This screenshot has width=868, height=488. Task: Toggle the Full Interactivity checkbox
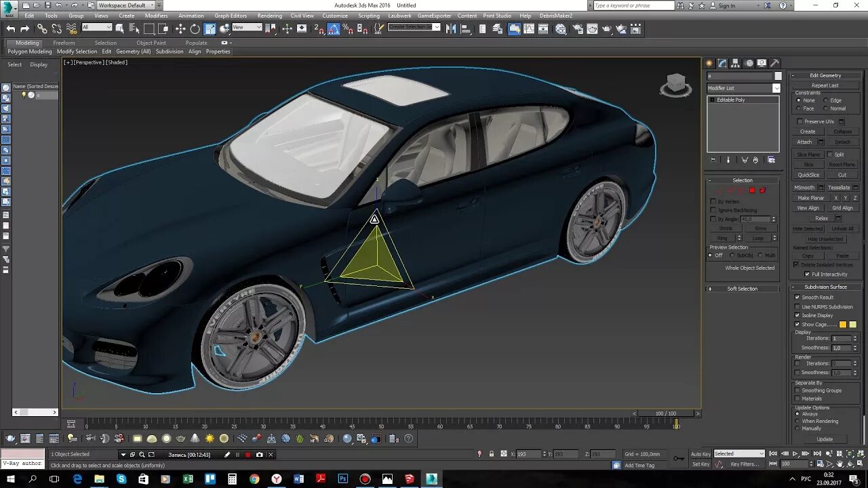807,274
